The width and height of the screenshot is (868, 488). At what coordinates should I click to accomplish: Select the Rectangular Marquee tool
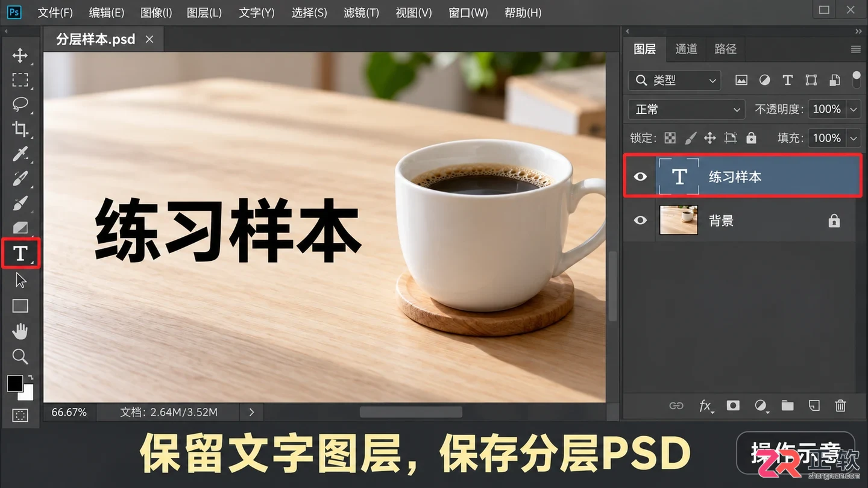pos(20,80)
